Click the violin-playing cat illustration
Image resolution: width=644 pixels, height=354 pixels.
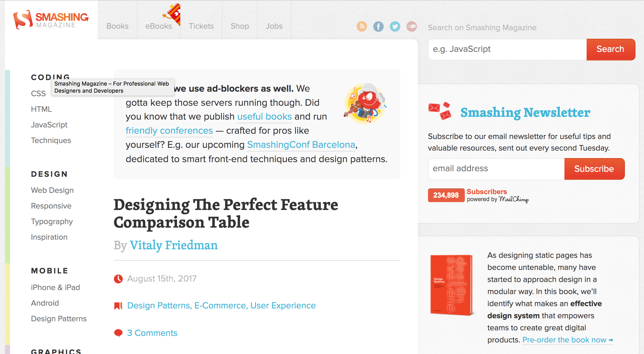pyautogui.click(x=365, y=103)
